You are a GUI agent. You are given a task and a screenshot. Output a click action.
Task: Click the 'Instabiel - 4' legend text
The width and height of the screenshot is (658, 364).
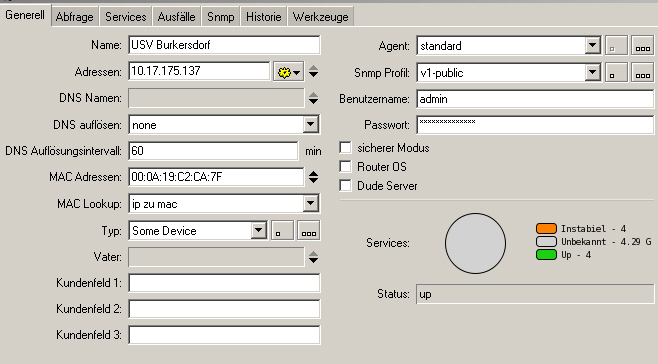(593, 229)
